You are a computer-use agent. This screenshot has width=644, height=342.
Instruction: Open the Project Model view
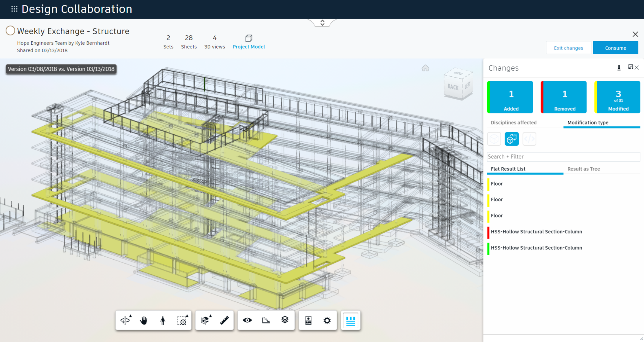pos(249,42)
